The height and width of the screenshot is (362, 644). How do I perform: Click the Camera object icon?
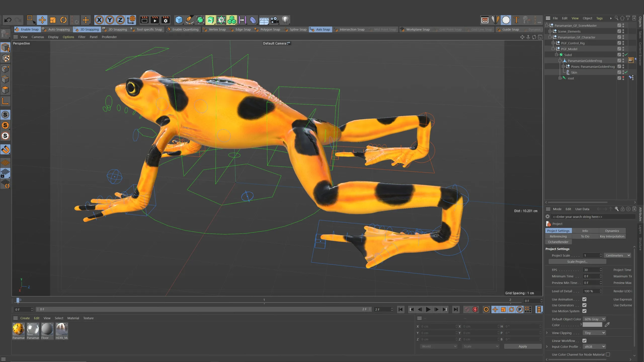point(274,20)
